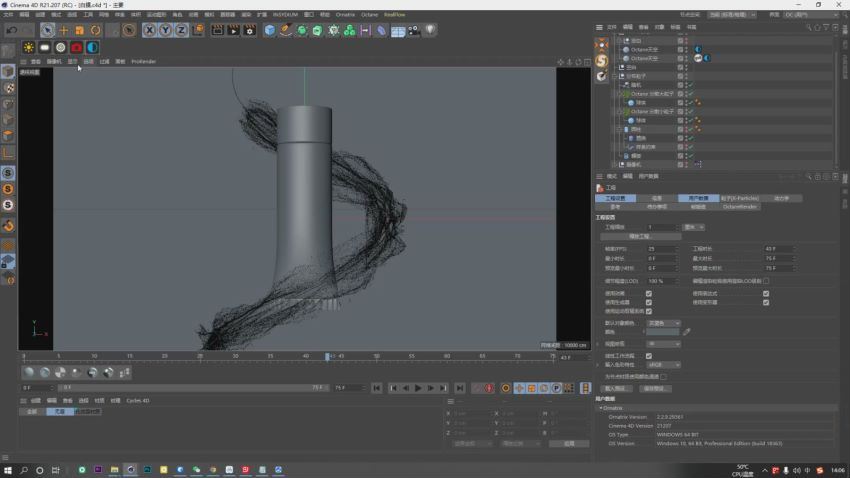
Task: Activate the Rotate tool icon
Action: tap(95, 30)
